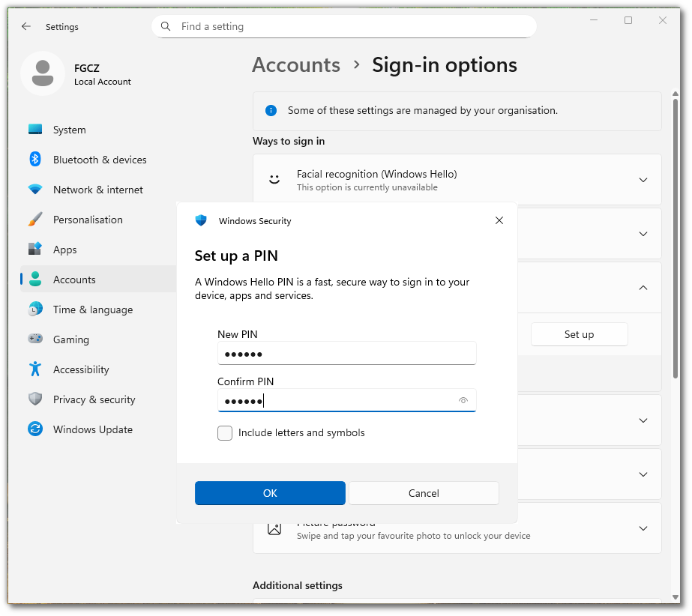The height and width of the screenshot is (616, 692).
Task: Click the Bluetooth icon in sidebar
Action: coord(35,159)
